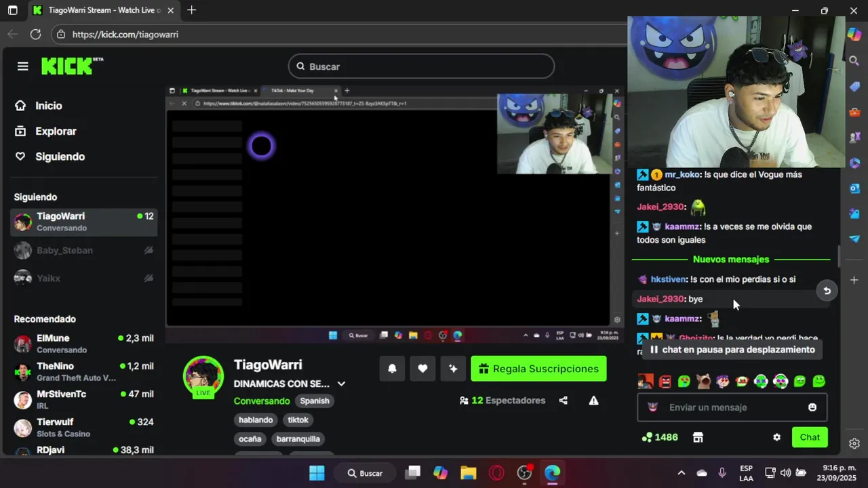Open the RDjavi recommended channel
The width and height of the screenshot is (868, 488).
coord(84,450)
